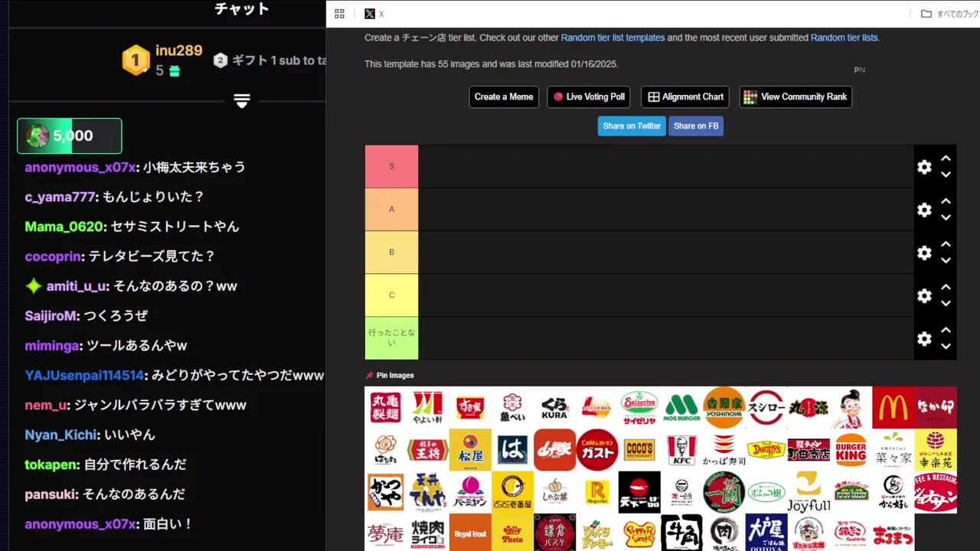Image resolution: width=980 pixels, height=551 pixels.
Task: Open inu289 top gifter entry in chat
Action: (162, 60)
